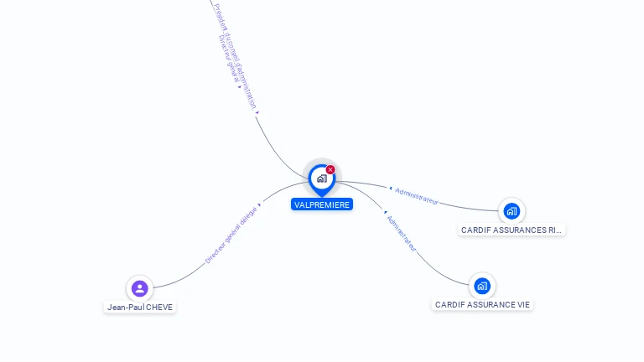Click Président du conseil d'administration edge label

[x=236, y=57]
